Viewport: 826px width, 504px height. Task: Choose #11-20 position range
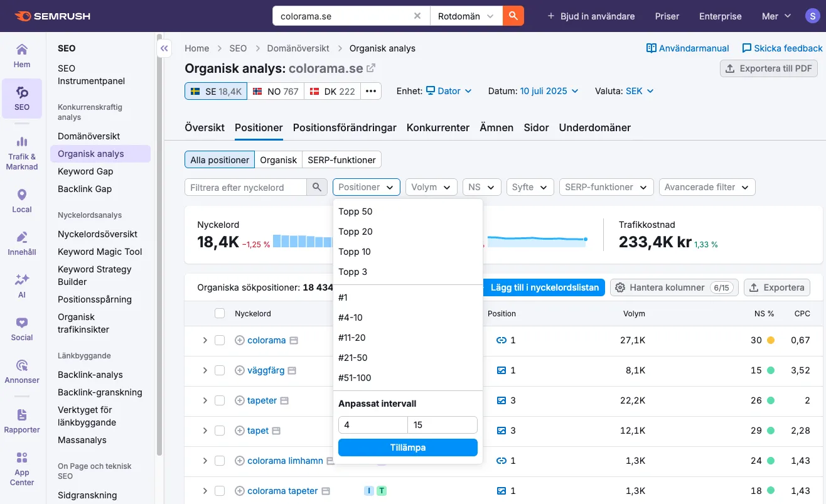tap(408, 338)
